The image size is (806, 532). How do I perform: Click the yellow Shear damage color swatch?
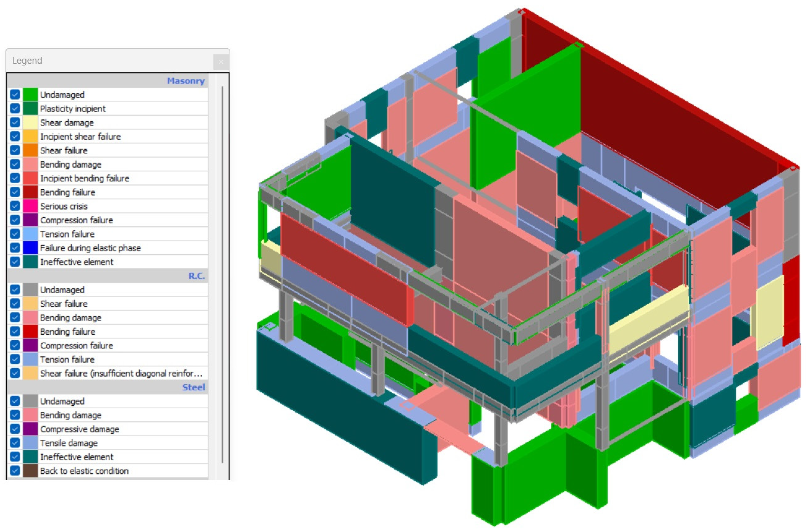(x=30, y=122)
